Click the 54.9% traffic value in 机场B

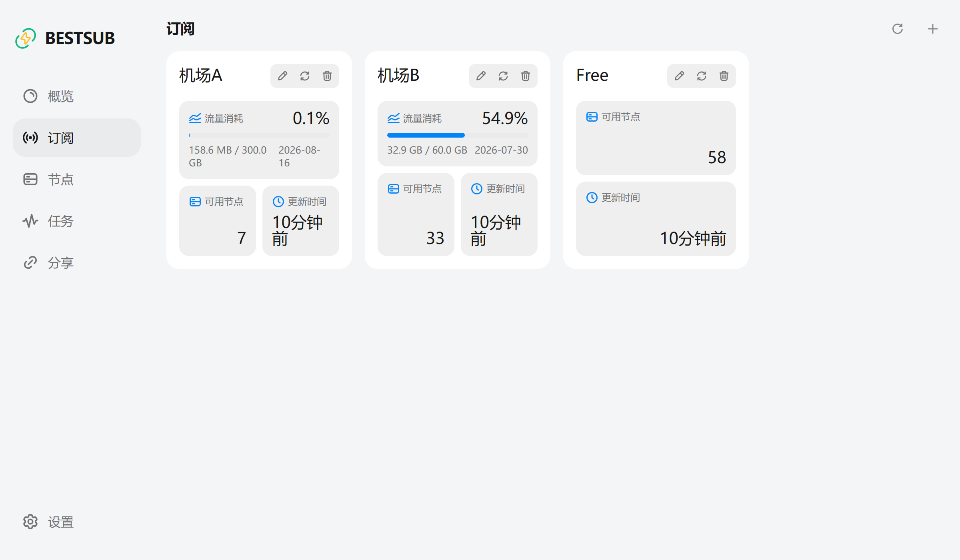pyautogui.click(x=505, y=118)
